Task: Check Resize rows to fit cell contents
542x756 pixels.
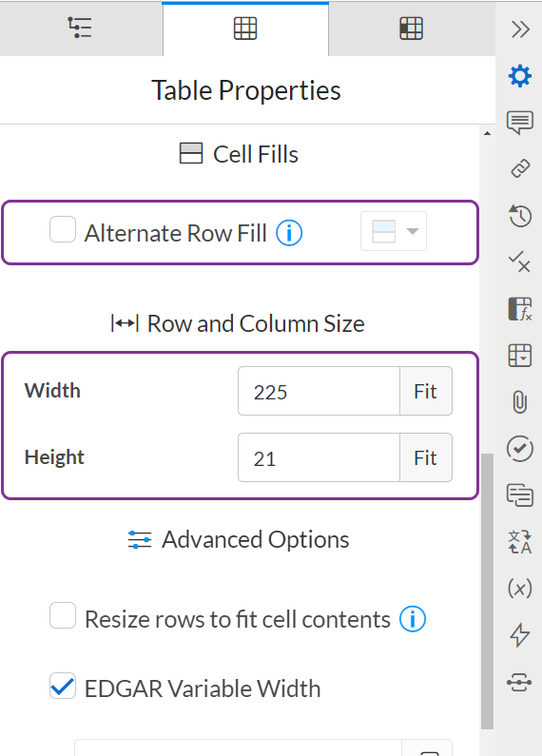Action: [x=63, y=615]
